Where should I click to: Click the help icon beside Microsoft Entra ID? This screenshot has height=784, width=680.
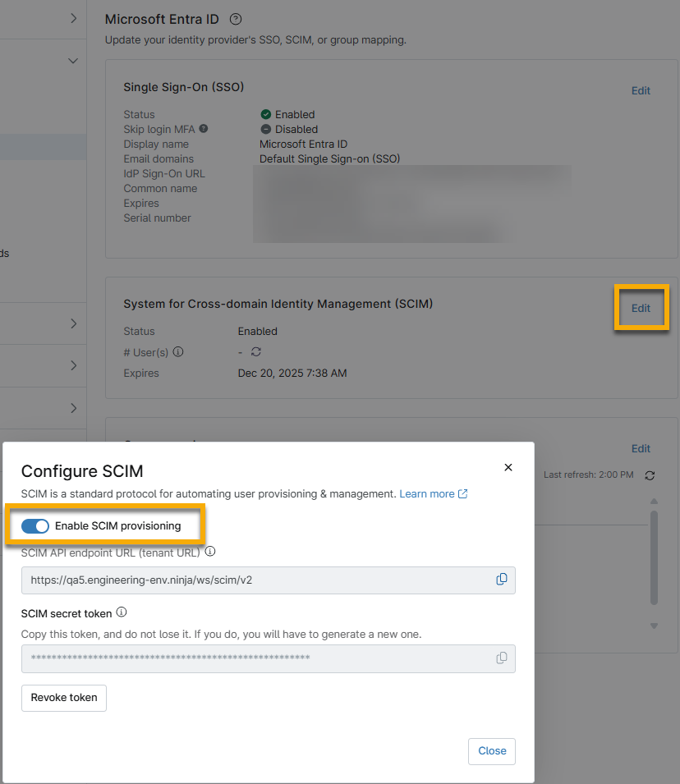tap(236, 19)
